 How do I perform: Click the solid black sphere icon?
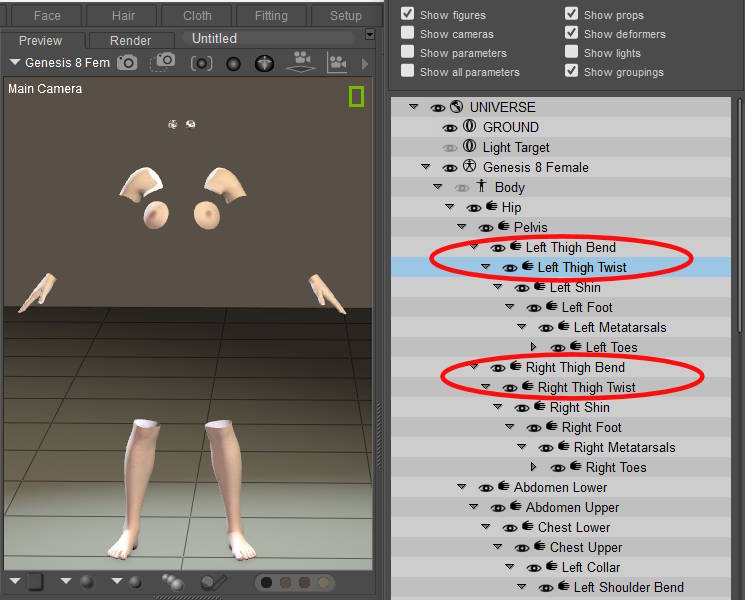click(233, 64)
